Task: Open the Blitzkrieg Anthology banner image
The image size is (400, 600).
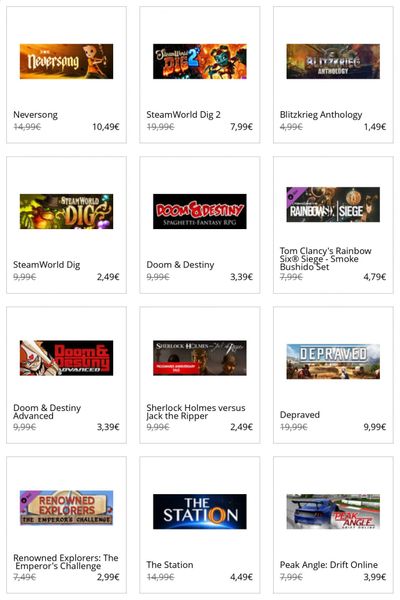Action: tap(333, 61)
